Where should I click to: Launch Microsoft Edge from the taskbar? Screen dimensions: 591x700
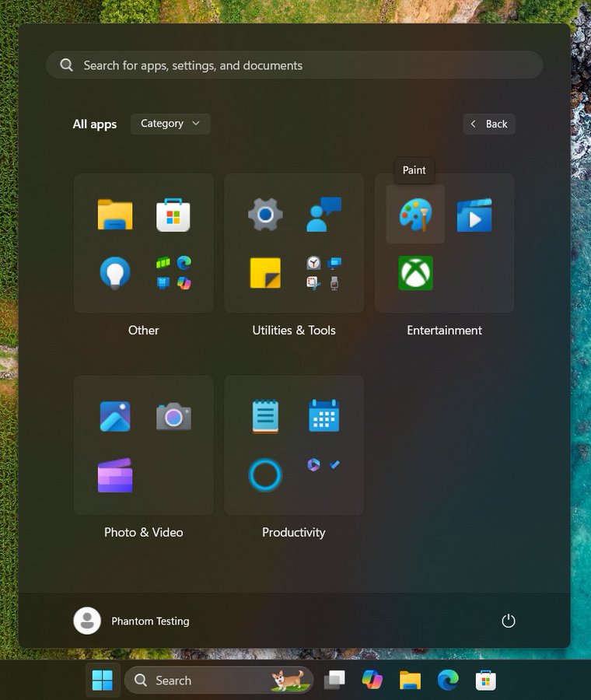(448, 680)
